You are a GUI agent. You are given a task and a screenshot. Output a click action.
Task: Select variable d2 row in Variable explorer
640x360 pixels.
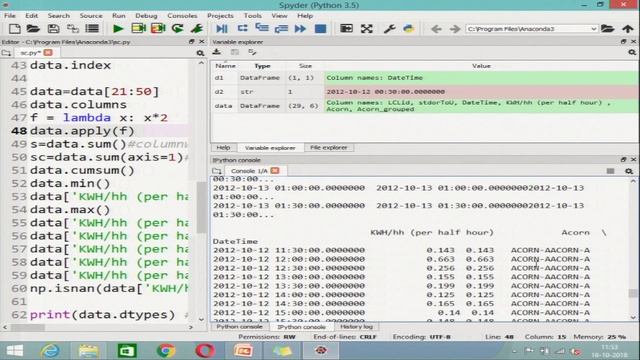coord(425,91)
